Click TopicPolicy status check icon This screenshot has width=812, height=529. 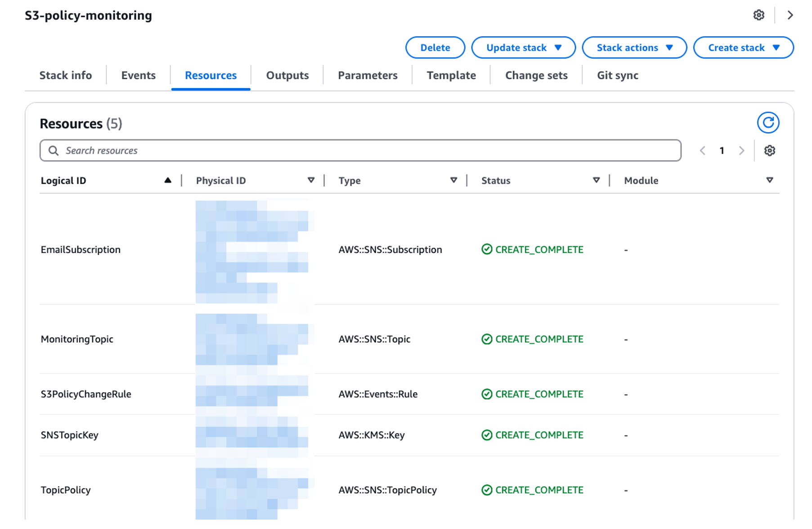[487, 490]
